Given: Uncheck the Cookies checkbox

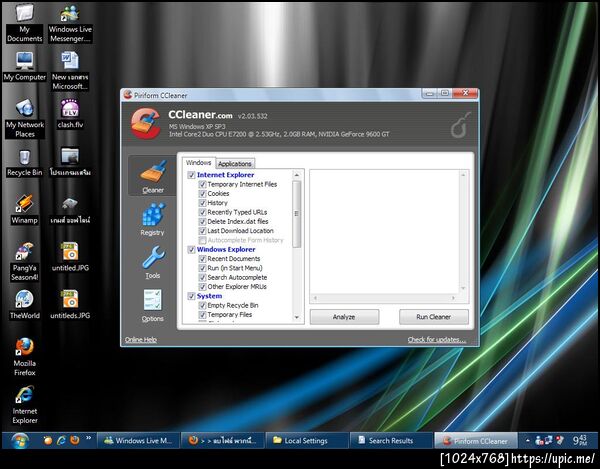Looking at the screenshot, I should tap(202, 194).
